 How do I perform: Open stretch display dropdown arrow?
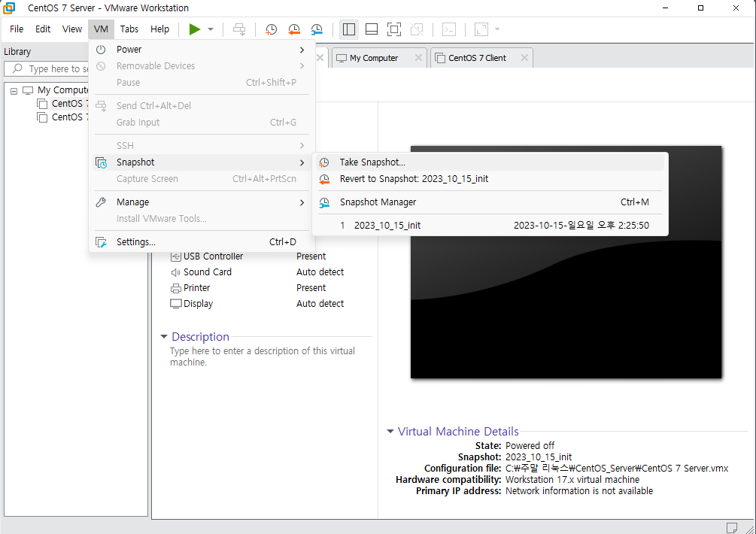click(x=497, y=29)
